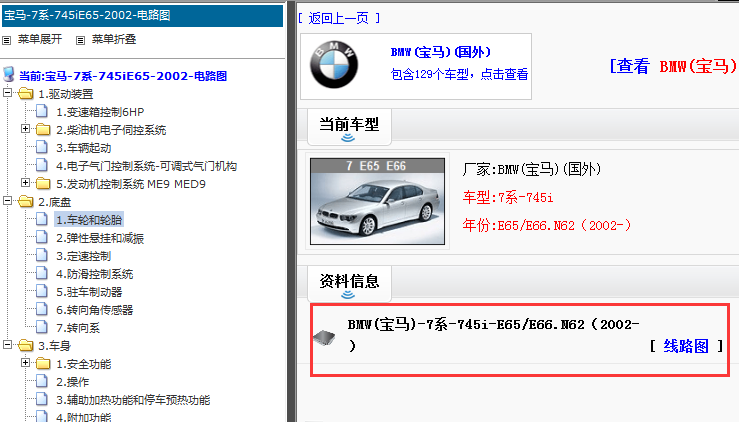Expand the 2.柴油机电子伺控系统 node

point(25,129)
